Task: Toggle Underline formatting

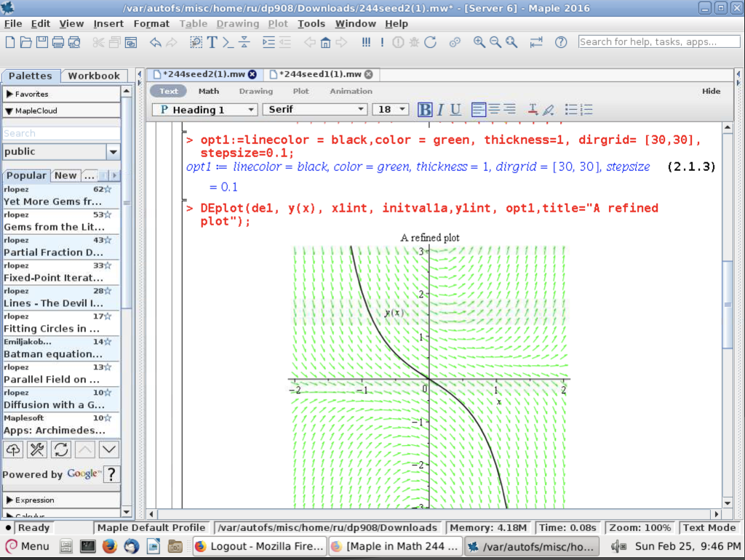Action: tap(455, 110)
